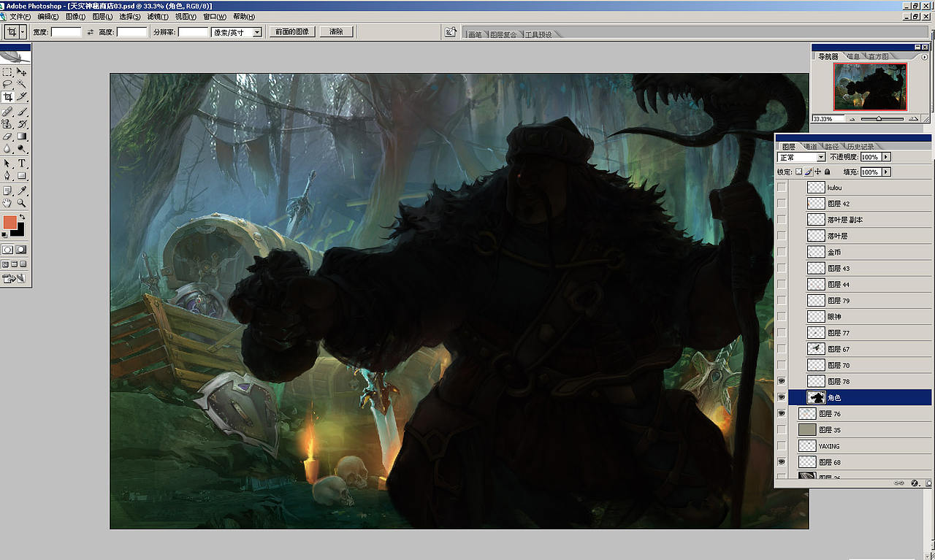Click the Navigator zoom slider
935x560 pixels.
(880, 118)
